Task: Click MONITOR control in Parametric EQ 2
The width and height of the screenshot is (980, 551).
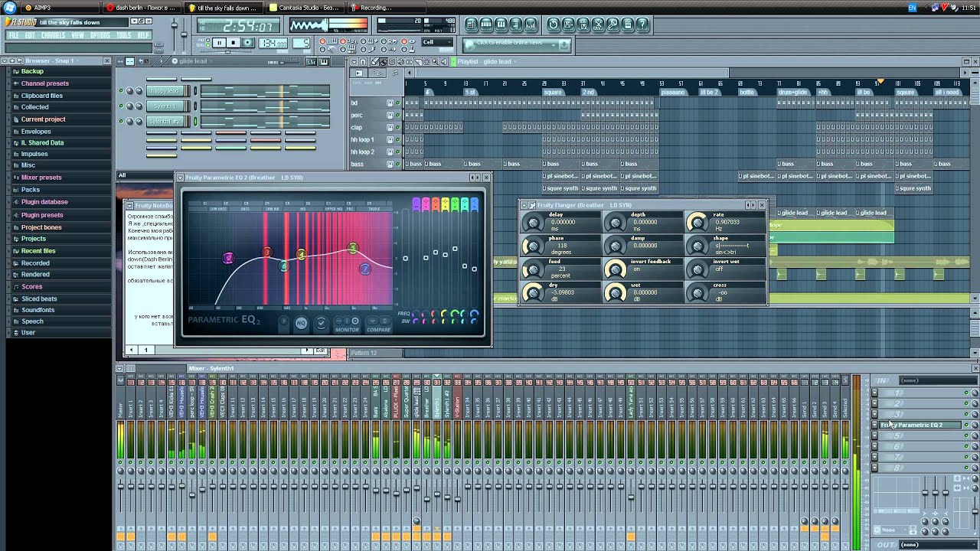Action: point(347,324)
